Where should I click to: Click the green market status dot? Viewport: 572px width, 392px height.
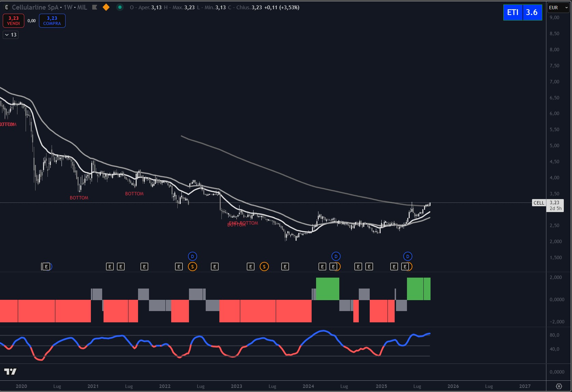coord(120,7)
